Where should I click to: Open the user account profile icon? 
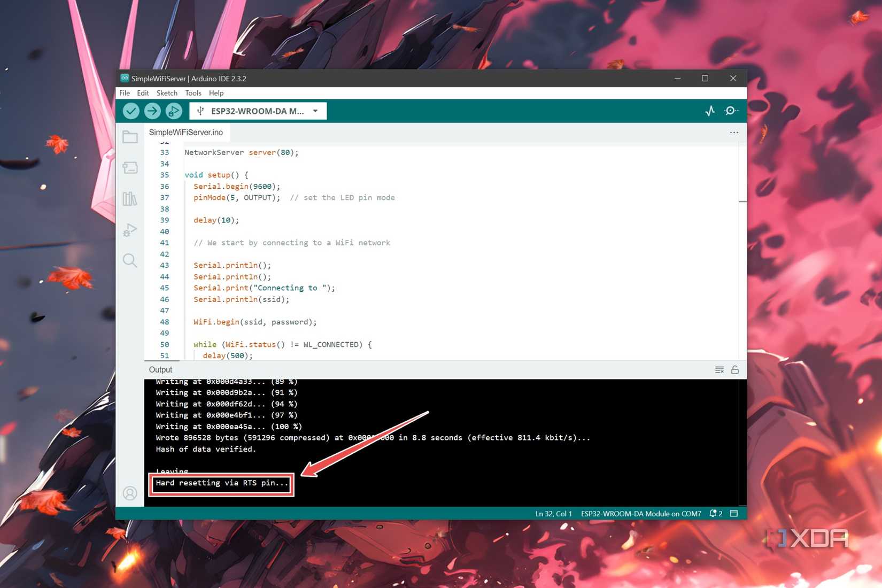130,493
